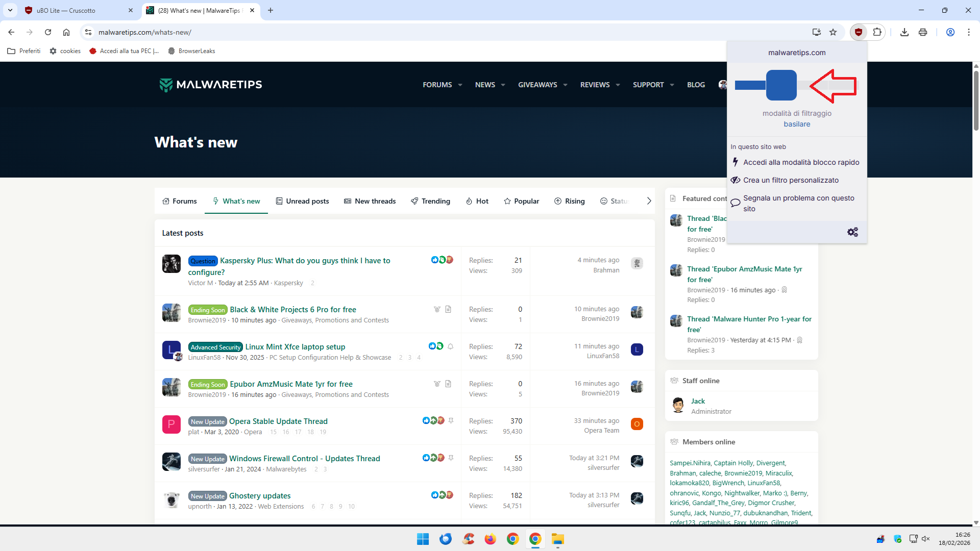Open uBO Lite settings gears icon
Viewport: 980px width, 551px height.
852,232
